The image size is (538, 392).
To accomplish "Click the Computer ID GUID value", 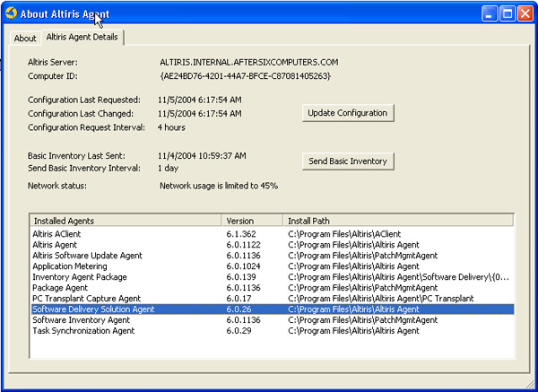I will coord(246,76).
